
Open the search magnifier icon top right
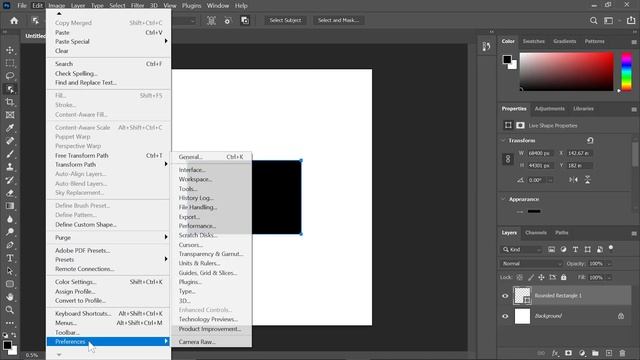(593, 20)
